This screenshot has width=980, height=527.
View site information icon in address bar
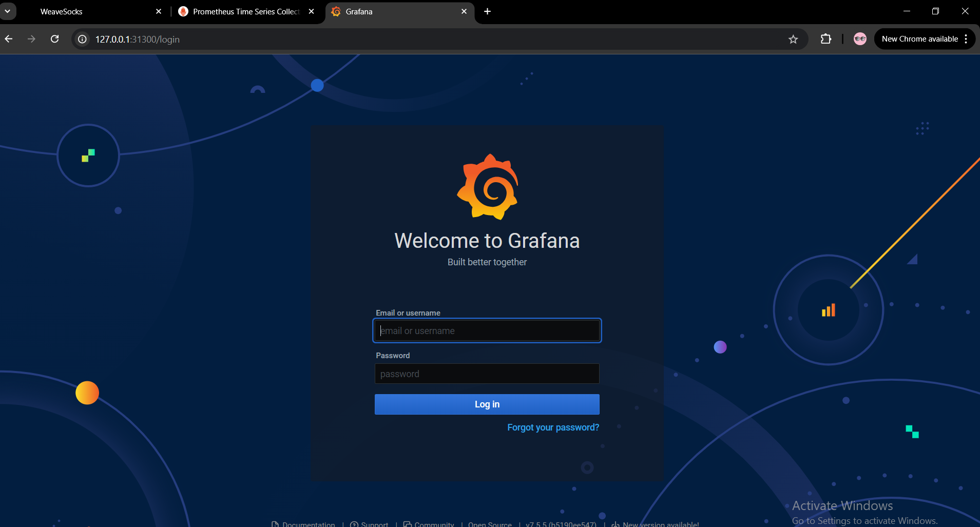pos(82,39)
